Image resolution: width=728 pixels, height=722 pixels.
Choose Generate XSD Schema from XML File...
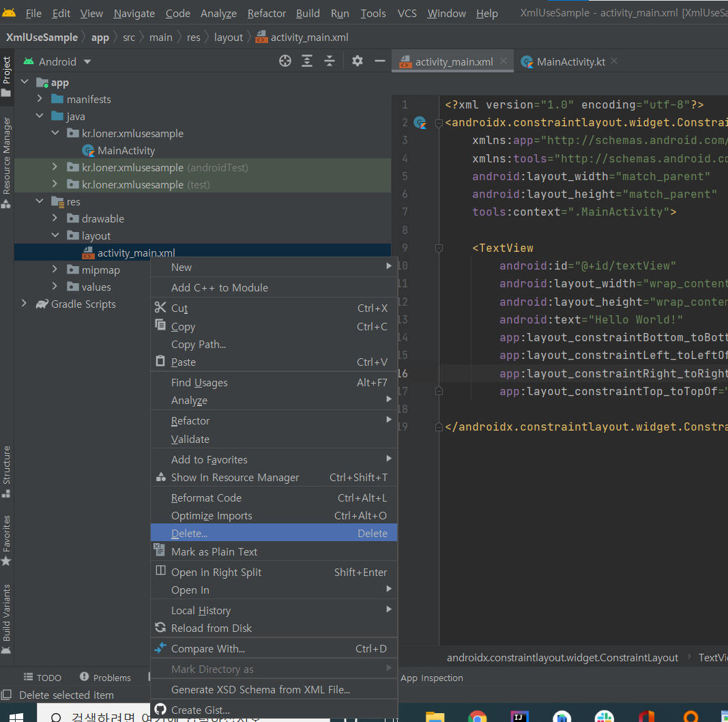274,689
